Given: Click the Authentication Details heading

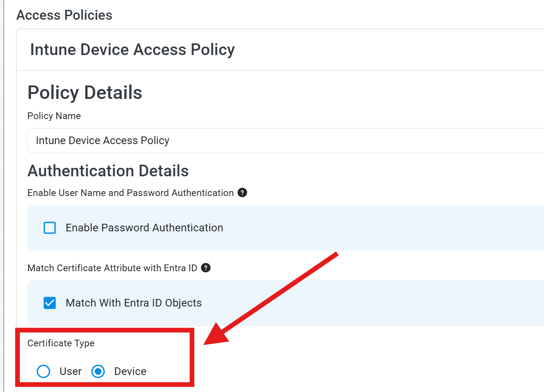Looking at the screenshot, I should coord(108,171).
